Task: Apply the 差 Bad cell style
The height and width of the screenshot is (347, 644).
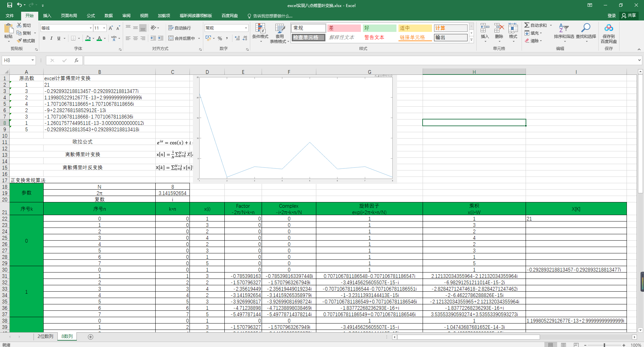Action: tap(344, 28)
